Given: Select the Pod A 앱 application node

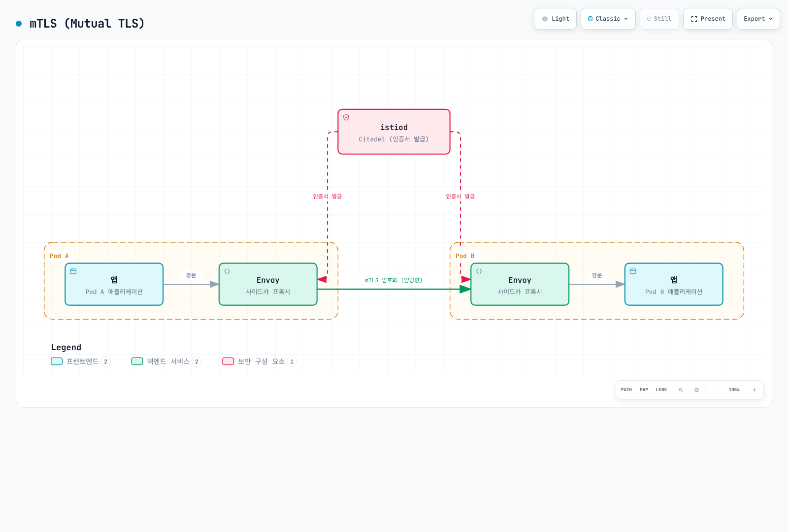Looking at the screenshot, I should pos(114,284).
